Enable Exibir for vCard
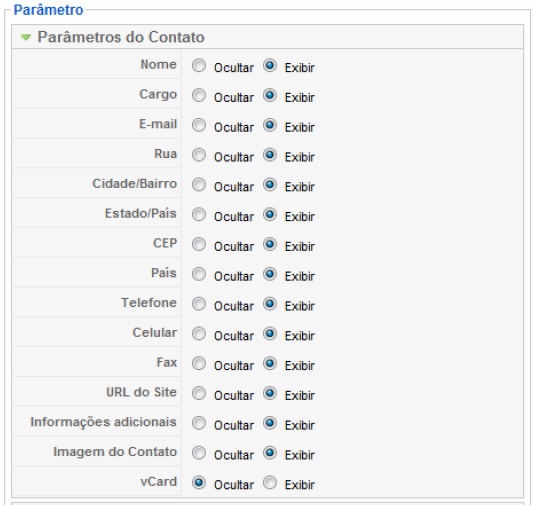Image resolution: width=534 pixels, height=509 pixels. pyautogui.click(x=270, y=482)
